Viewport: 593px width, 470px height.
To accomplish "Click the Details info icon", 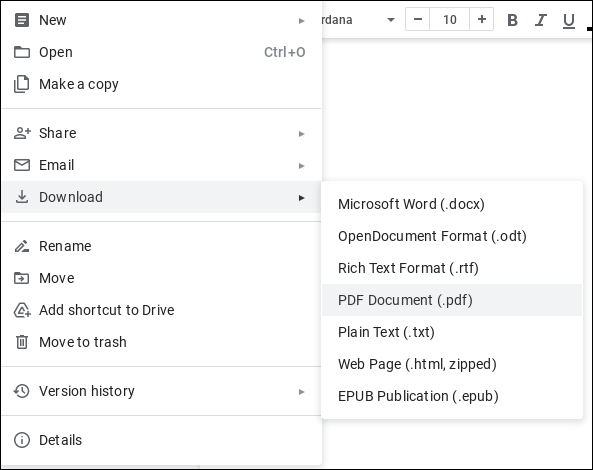I will click(x=22, y=440).
